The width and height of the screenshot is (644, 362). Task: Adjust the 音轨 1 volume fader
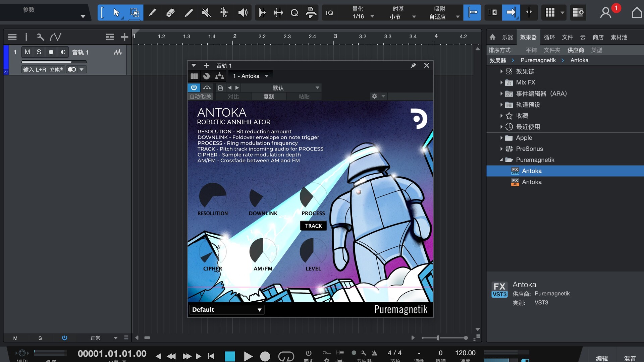[x=54, y=62]
